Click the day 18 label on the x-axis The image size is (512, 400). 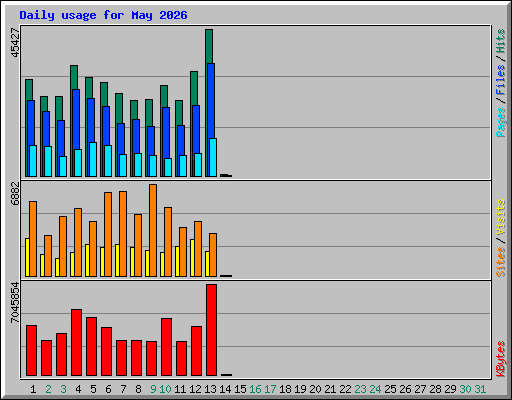pyautogui.click(x=285, y=389)
